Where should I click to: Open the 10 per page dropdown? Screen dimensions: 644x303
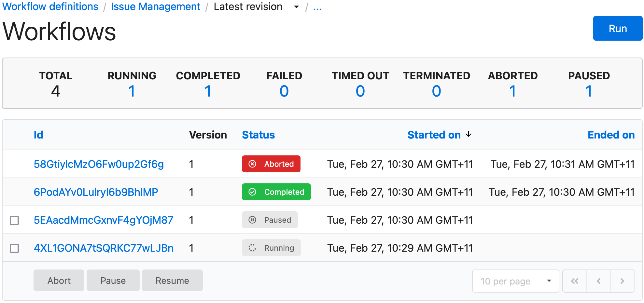[515, 281]
